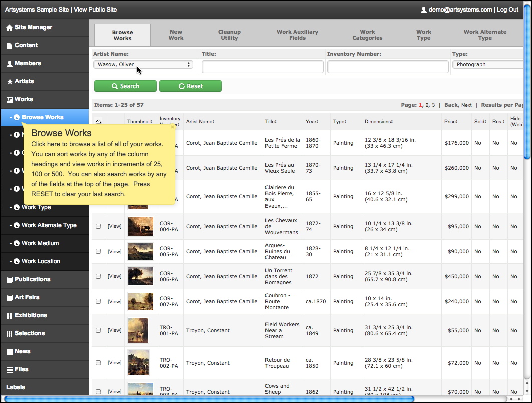Click the Back page link
Screen dimensions: 532x403
pyautogui.click(x=451, y=105)
